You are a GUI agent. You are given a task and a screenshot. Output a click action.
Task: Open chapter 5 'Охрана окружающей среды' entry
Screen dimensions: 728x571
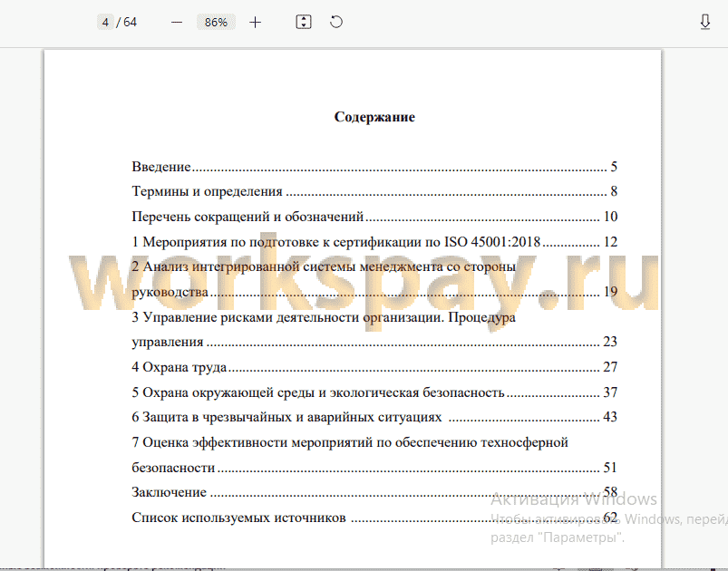[x=374, y=392]
